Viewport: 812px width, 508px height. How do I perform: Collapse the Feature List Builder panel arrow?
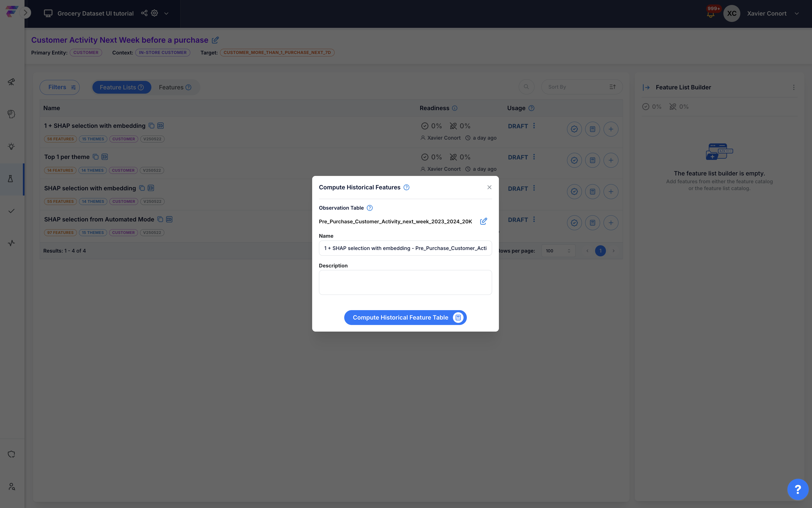(646, 87)
